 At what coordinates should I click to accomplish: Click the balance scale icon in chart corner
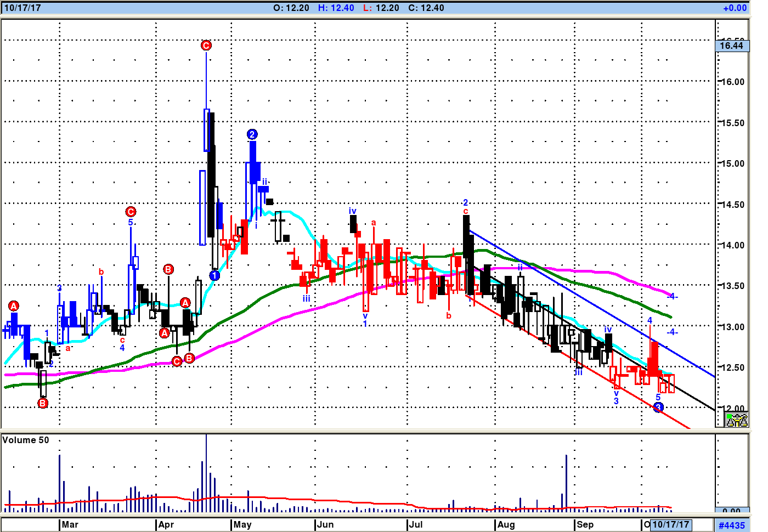coord(737,420)
